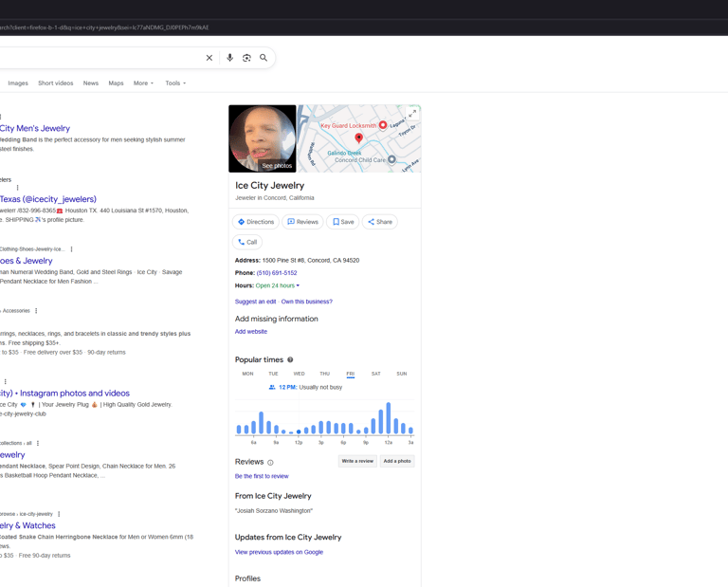The height and width of the screenshot is (587, 728).
Task: Open the business photo thumbnail See photos
Action: coord(263,138)
